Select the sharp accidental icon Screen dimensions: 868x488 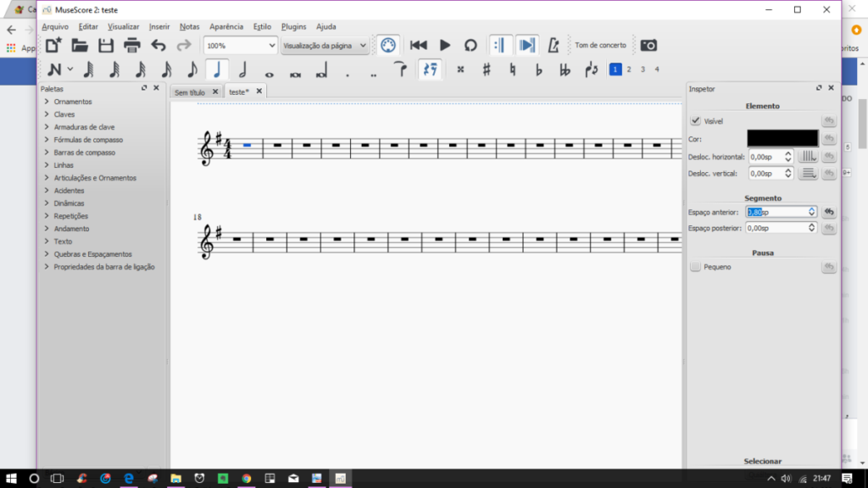487,70
